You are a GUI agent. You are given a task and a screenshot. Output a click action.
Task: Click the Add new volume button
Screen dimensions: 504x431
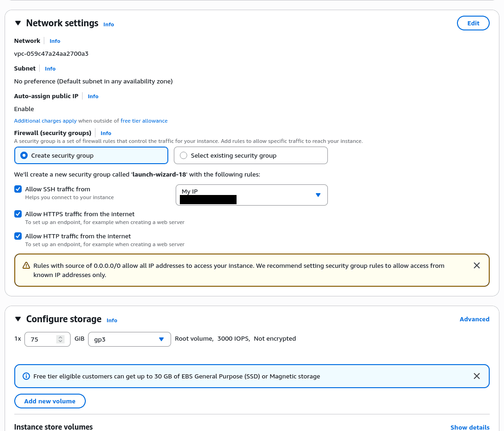(50, 401)
